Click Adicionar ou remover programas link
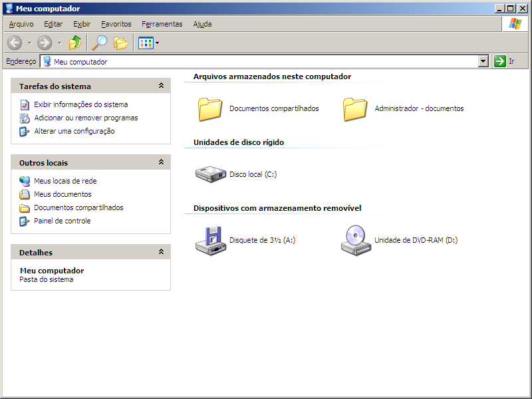This screenshot has width=532, height=399. [x=86, y=118]
